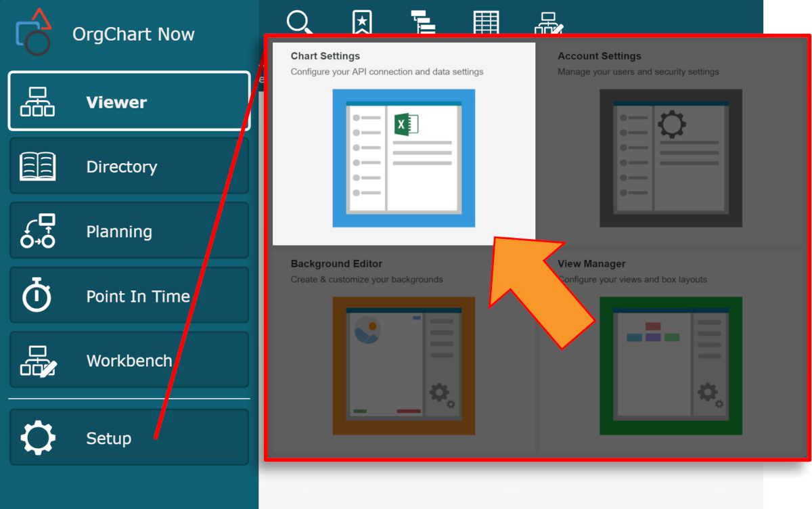Open the starred bookmark icon in toolbar
This screenshot has width=812, height=509.
tap(362, 22)
